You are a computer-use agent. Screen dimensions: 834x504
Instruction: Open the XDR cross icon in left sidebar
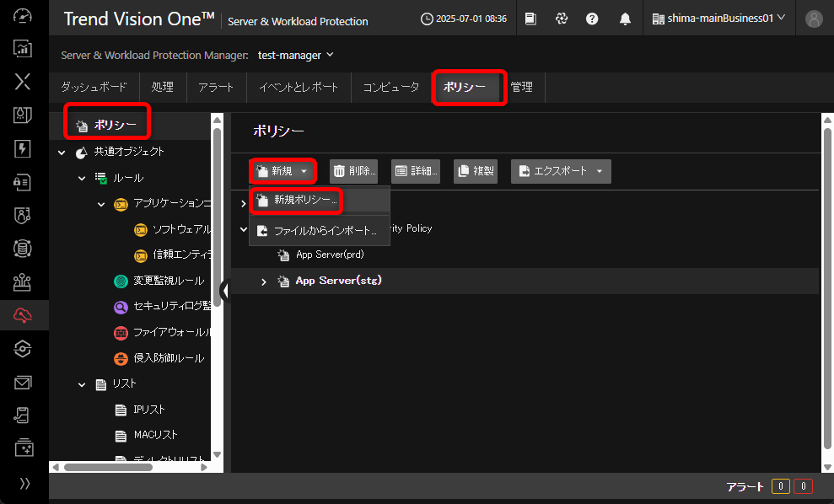pos(22,82)
